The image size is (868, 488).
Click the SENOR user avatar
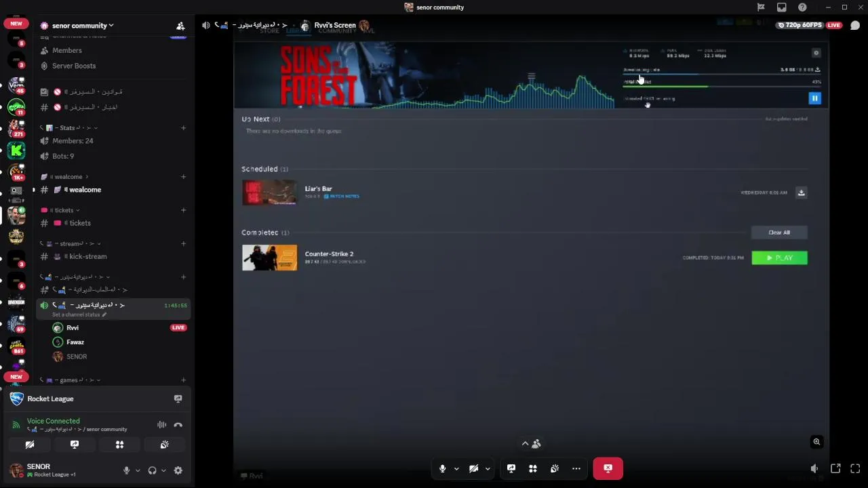[16, 470]
